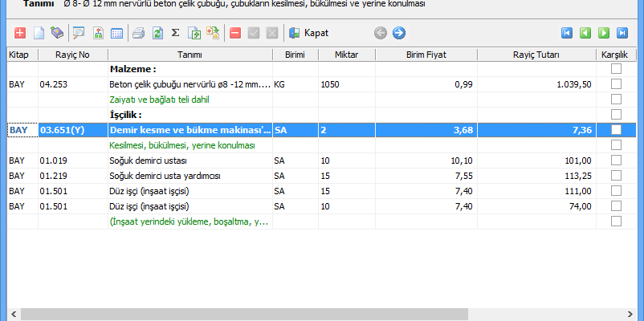Viewport: 644px width, 321px height.
Task: Click the magnifier search icon
Action: (79, 34)
